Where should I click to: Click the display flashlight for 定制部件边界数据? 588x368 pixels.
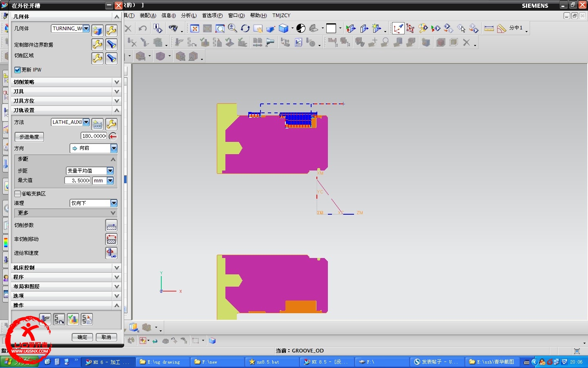click(111, 44)
